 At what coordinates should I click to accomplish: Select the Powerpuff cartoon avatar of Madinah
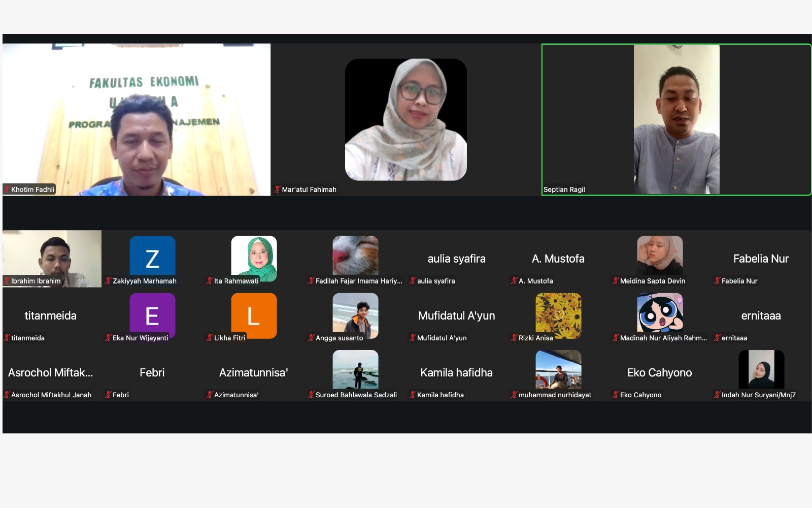[660, 312]
